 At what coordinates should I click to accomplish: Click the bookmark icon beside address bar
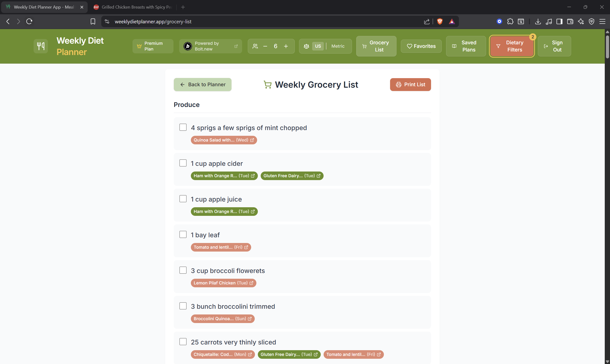(x=93, y=22)
